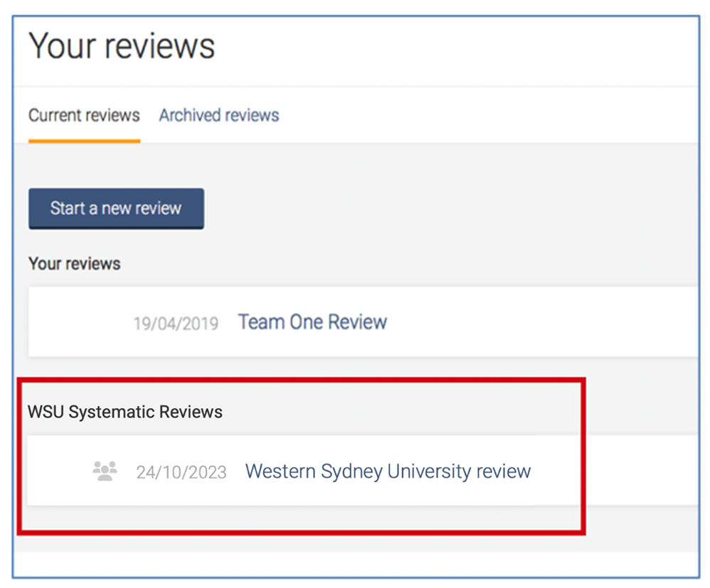
Task: Open the Team One Review link
Action: click(x=312, y=322)
